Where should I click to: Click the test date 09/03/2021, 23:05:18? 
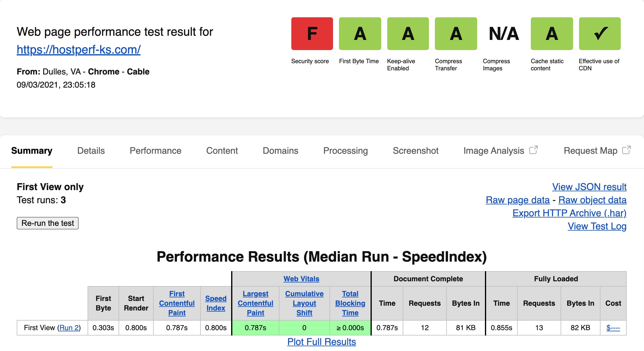[x=56, y=85]
